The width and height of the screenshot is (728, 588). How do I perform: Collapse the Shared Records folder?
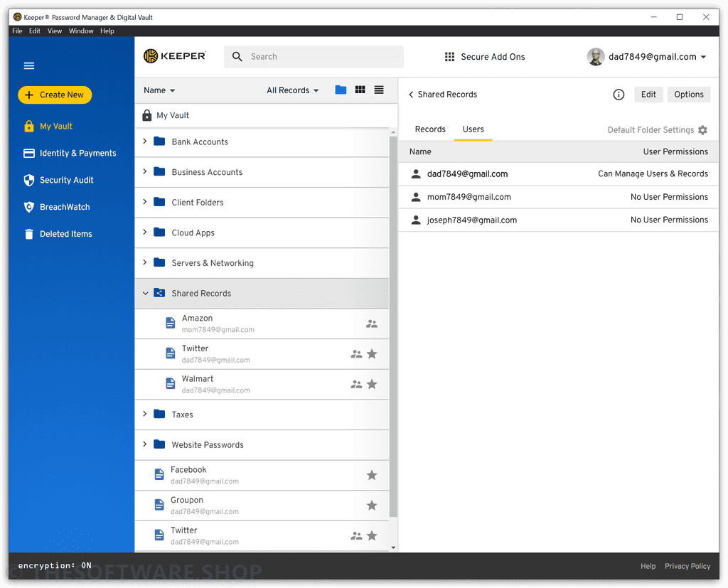click(x=145, y=293)
